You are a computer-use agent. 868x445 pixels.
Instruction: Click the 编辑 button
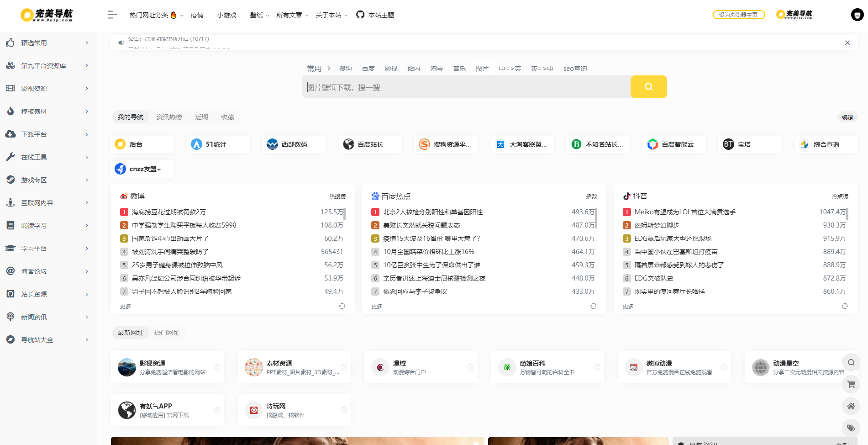click(847, 117)
